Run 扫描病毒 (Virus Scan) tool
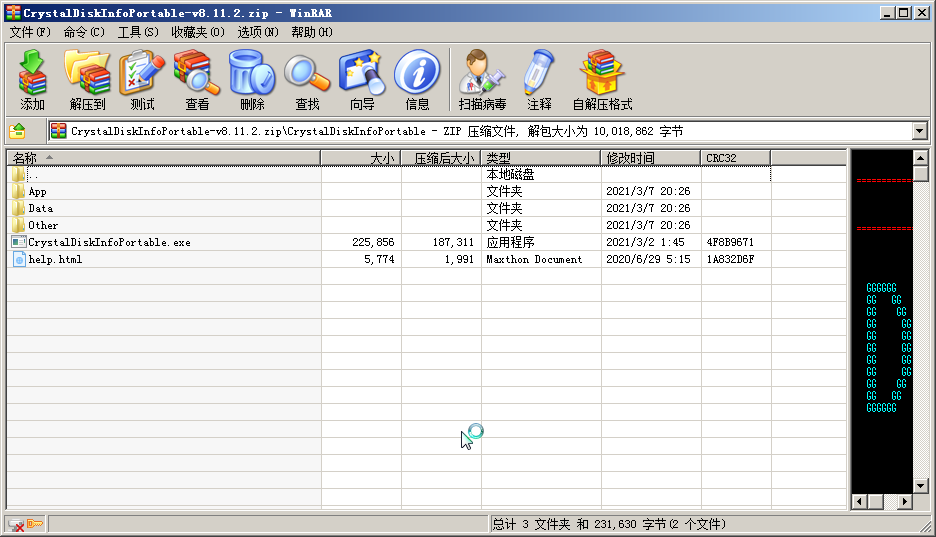The image size is (936, 537). (482, 80)
